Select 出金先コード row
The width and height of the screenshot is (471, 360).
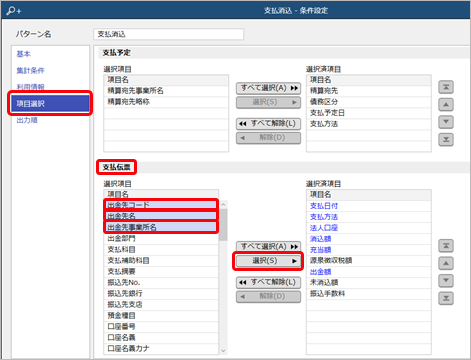click(161, 205)
